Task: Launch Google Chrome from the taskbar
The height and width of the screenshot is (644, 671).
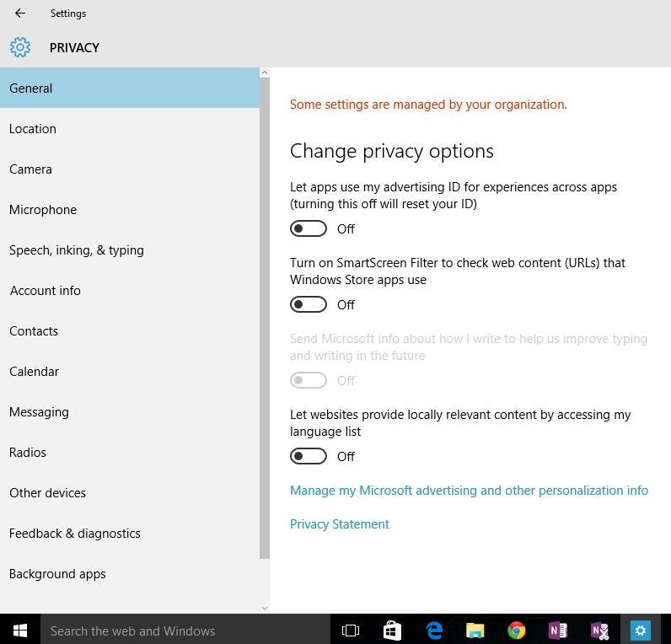Action: pyautogui.click(x=517, y=631)
